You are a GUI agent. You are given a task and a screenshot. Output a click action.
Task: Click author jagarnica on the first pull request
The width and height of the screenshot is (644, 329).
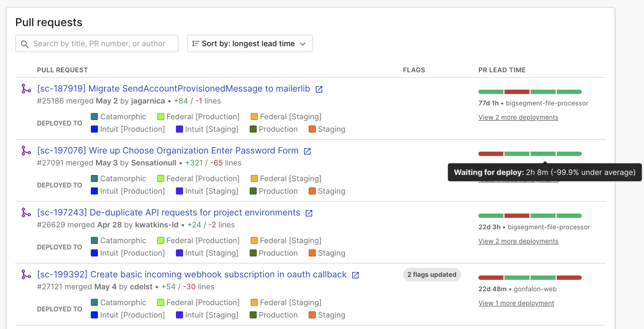(x=148, y=101)
